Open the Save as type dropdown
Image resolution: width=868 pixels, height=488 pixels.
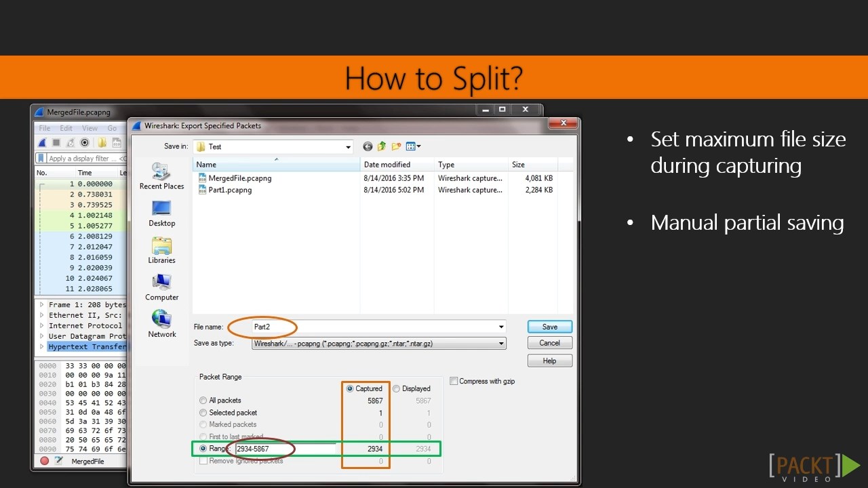click(501, 344)
